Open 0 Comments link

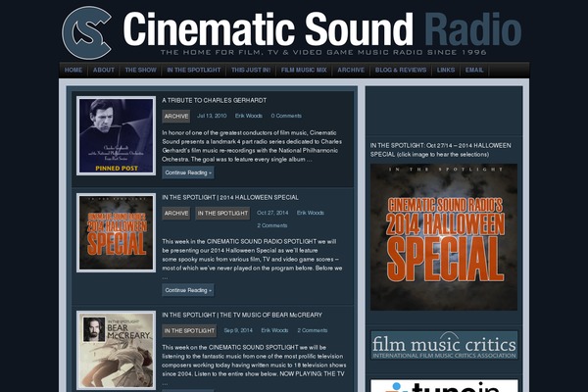(x=286, y=116)
